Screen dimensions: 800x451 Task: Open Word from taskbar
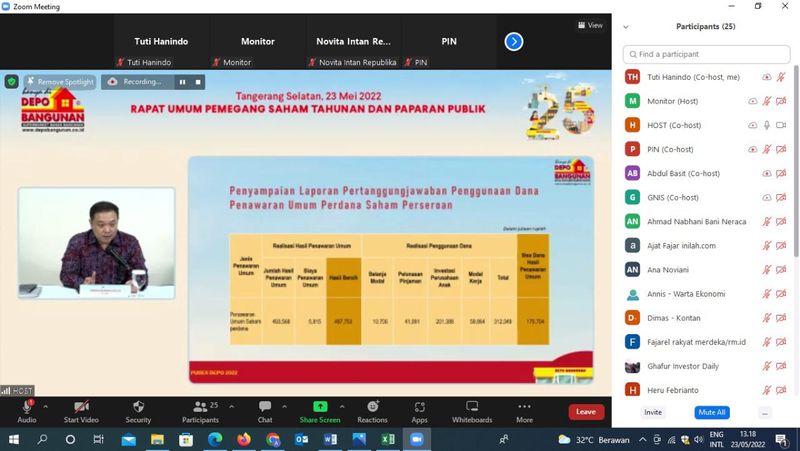330,439
